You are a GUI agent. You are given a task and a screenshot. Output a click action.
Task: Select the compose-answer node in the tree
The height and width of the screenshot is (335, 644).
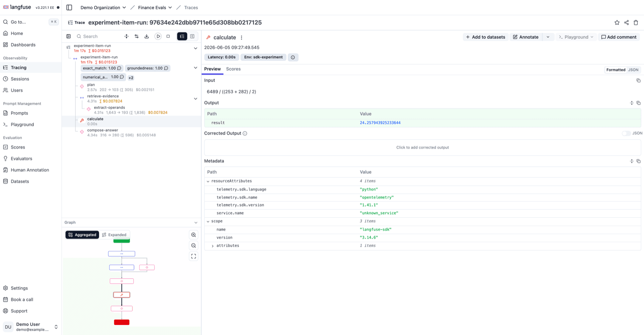tap(131, 132)
